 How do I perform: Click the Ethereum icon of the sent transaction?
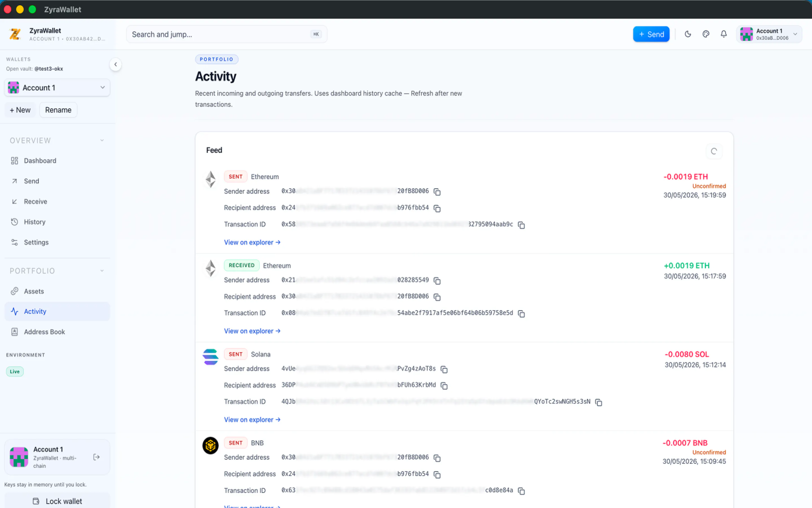point(210,179)
